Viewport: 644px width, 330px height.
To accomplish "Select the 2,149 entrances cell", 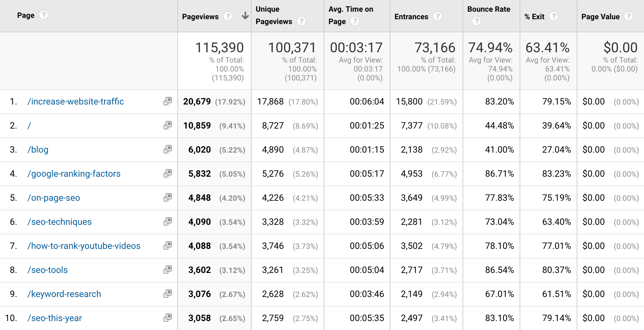I will 412,294.
